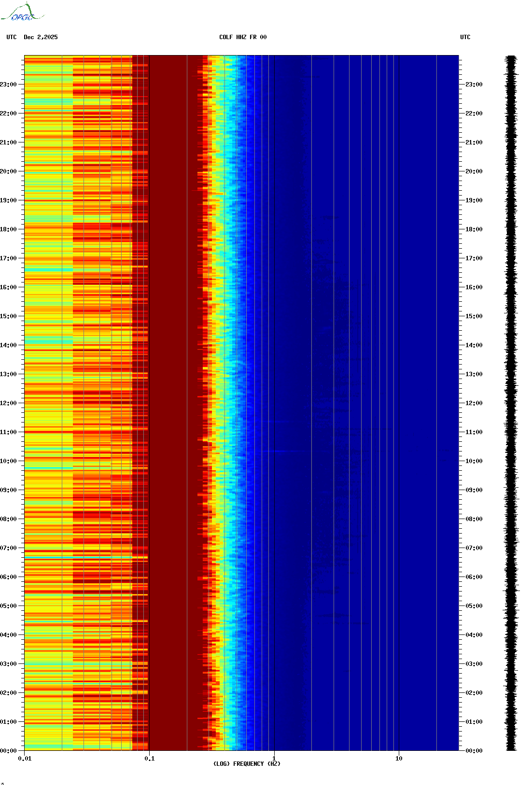
Task: Click the 12:00 tick on left time axis
Action: (9, 403)
